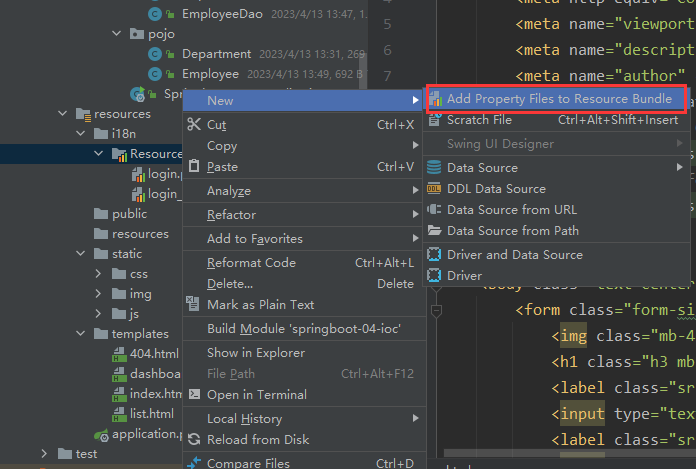Click the DDL Data Source icon

coord(435,189)
